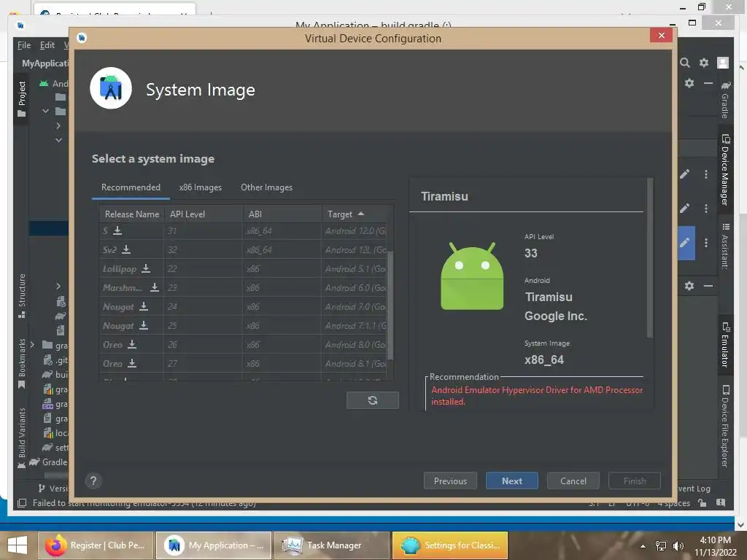Click the Next button
Viewport: 747px width, 560px height.
[x=512, y=481]
